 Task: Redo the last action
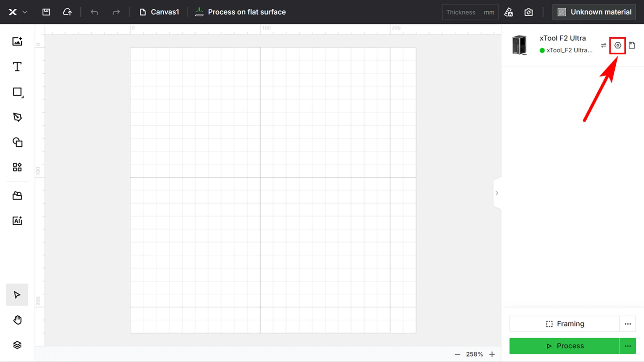tap(116, 12)
